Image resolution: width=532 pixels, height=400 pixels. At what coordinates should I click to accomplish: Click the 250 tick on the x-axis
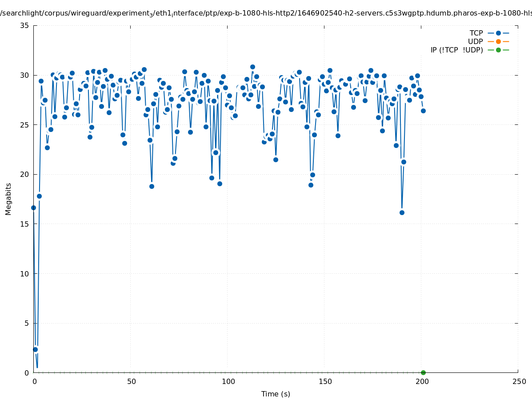[519, 381]
